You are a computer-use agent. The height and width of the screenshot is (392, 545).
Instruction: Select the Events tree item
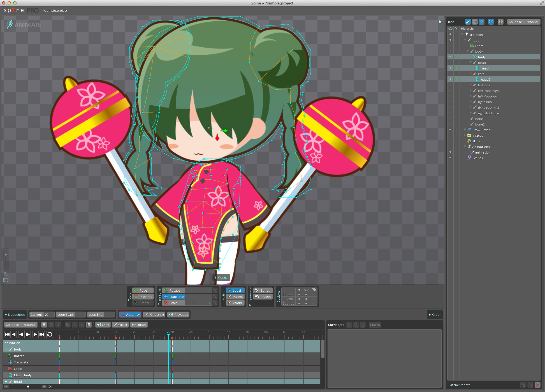pos(477,158)
